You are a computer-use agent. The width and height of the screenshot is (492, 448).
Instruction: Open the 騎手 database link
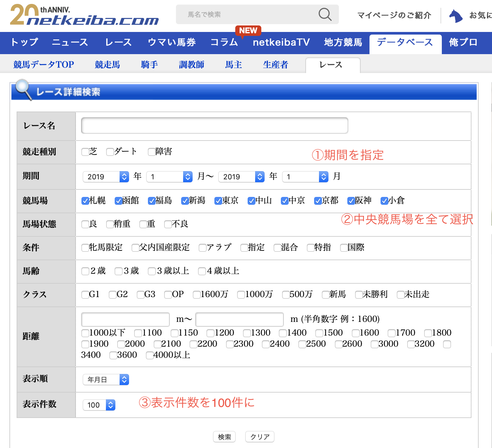point(150,65)
